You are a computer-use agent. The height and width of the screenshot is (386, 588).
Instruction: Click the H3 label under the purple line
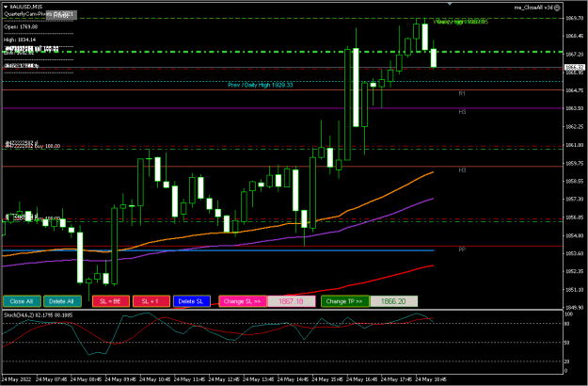point(462,112)
